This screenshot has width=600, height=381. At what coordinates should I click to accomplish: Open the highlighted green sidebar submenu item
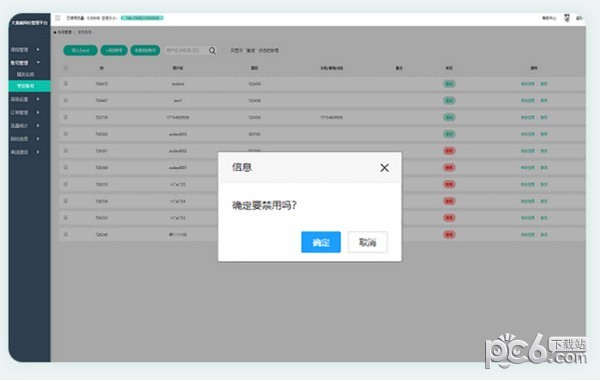[29, 86]
